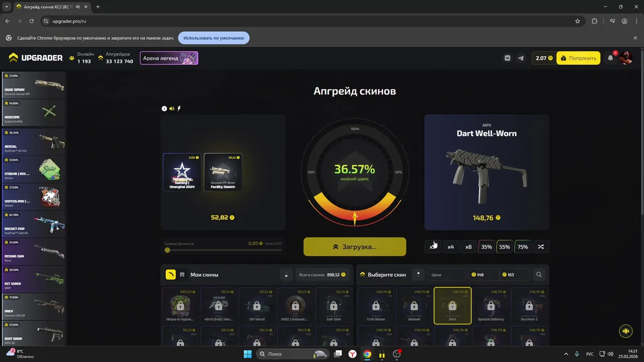644x362 pixels.
Task: Focus the Цена price input field
Action: (447, 275)
